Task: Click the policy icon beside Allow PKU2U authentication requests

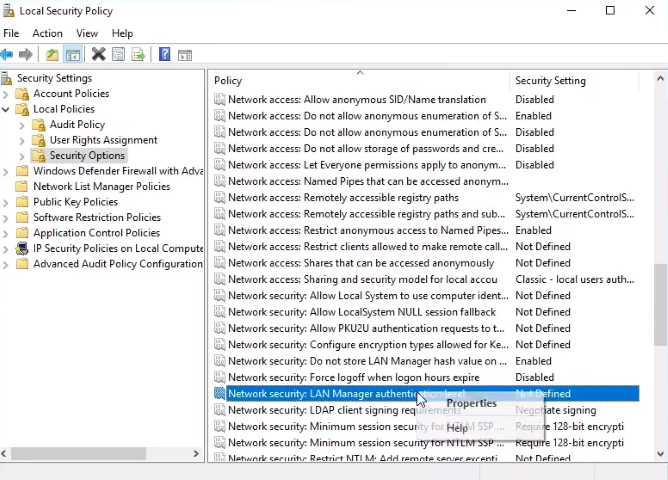Action: pyautogui.click(x=219, y=328)
